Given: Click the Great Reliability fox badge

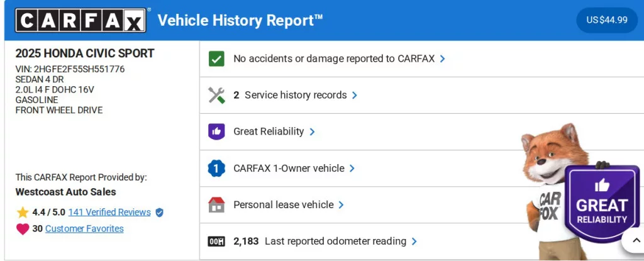Looking at the screenshot, I should click(x=601, y=204).
